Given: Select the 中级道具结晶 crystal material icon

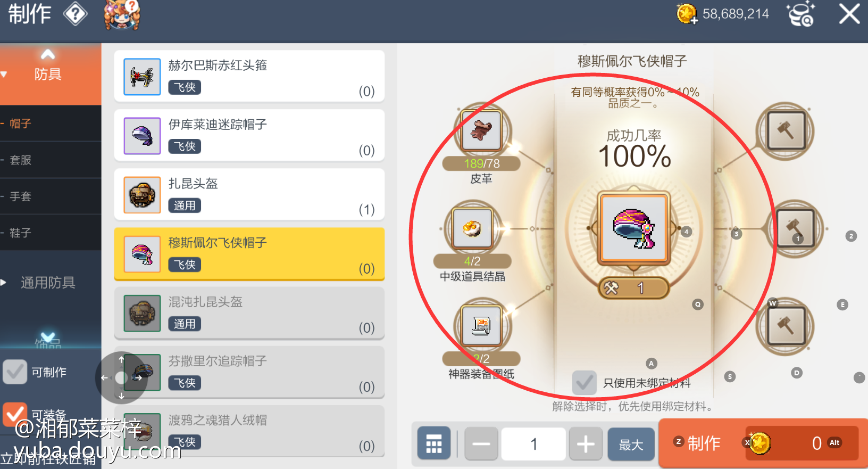Looking at the screenshot, I should point(472,228).
